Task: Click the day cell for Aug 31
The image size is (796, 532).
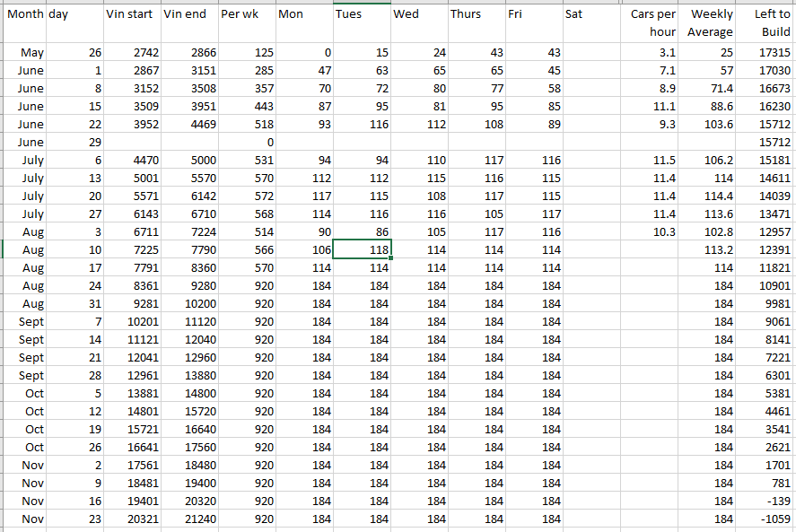Action: pyautogui.click(x=74, y=303)
